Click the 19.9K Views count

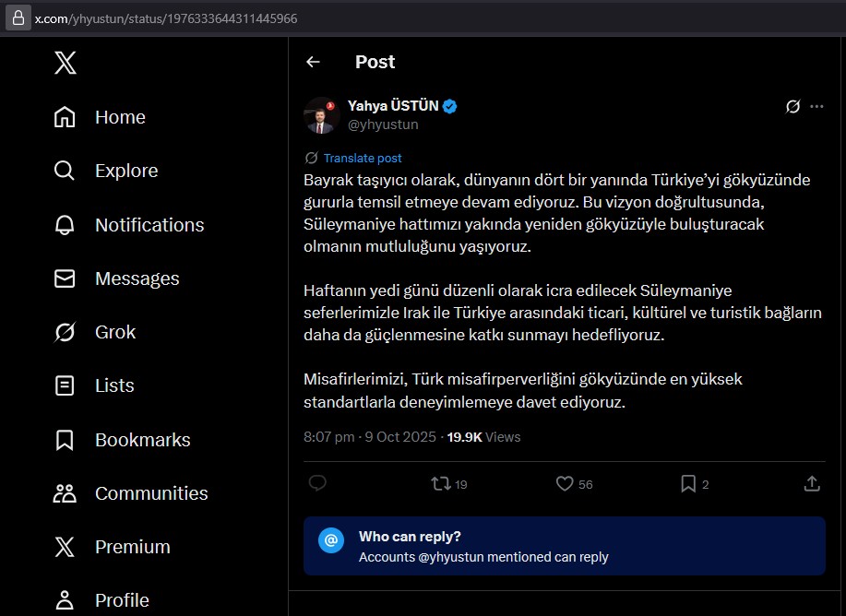[483, 437]
